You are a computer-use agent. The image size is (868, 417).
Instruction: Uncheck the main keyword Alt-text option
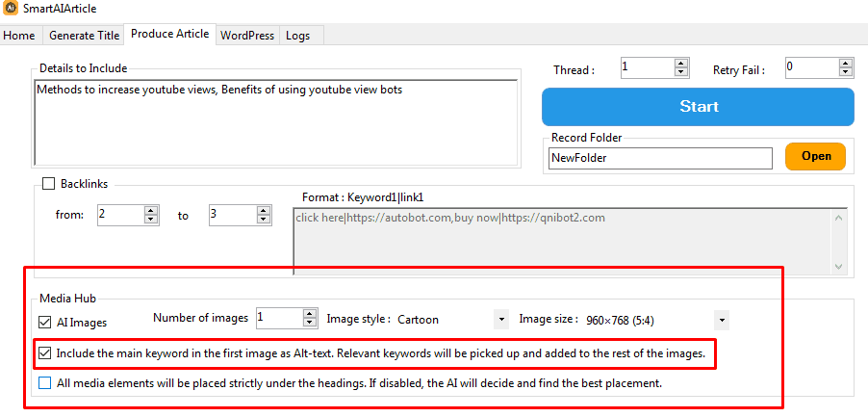pos(44,352)
